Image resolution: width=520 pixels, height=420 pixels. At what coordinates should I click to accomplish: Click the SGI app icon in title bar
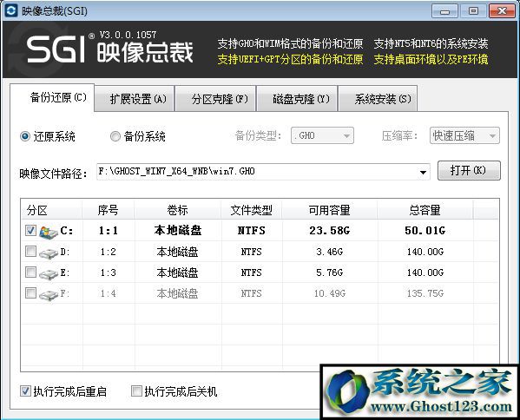11,10
